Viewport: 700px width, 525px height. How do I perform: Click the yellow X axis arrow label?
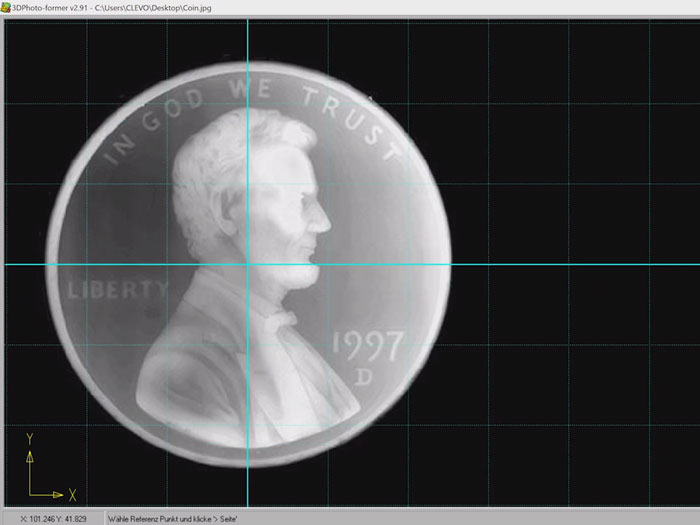tap(72, 494)
